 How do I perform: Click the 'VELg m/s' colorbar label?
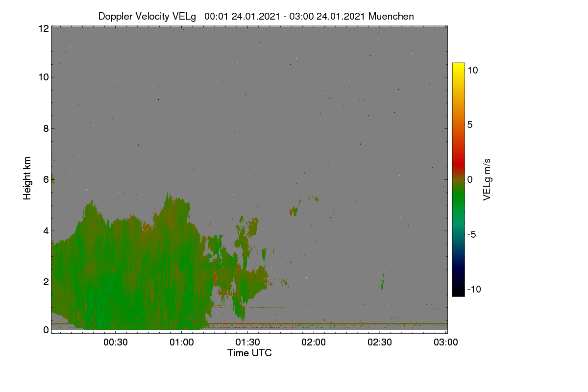point(487,179)
